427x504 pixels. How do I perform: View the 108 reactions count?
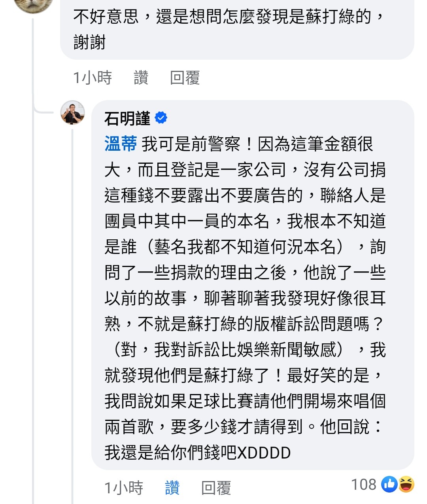point(363,485)
